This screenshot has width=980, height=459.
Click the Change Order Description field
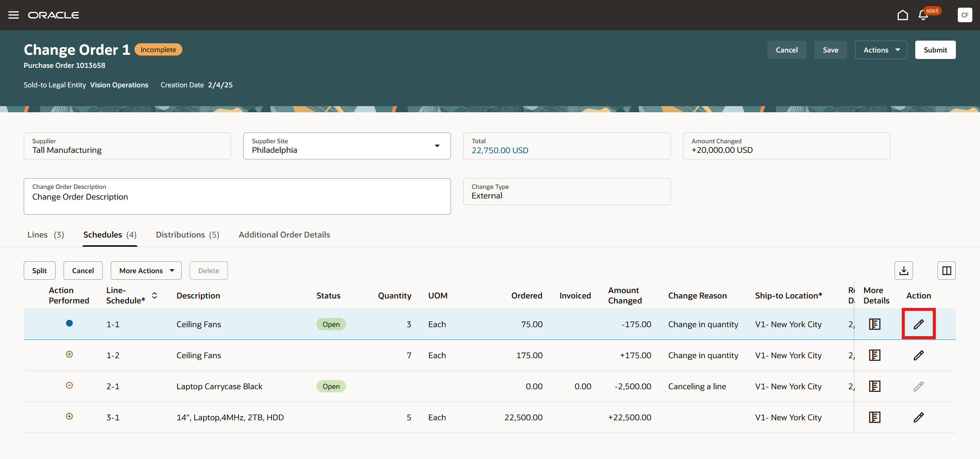point(237,197)
